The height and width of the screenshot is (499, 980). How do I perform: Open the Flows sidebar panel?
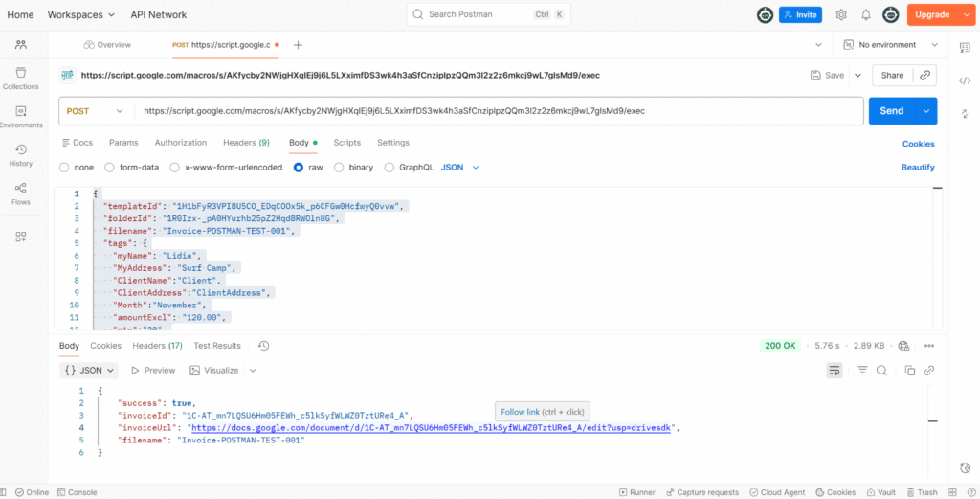[21, 193]
